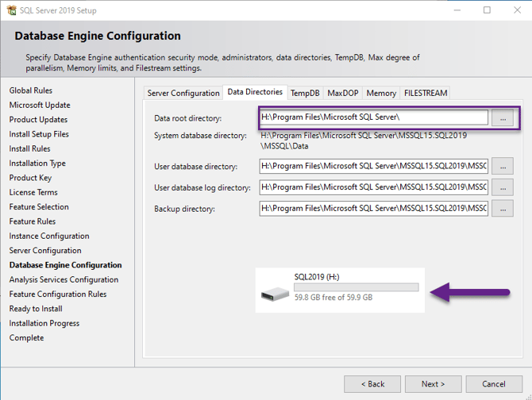Image resolution: width=532 pixels, height=400 pixels.
Task: Browse for User database directory
Action: coord(502,166)
